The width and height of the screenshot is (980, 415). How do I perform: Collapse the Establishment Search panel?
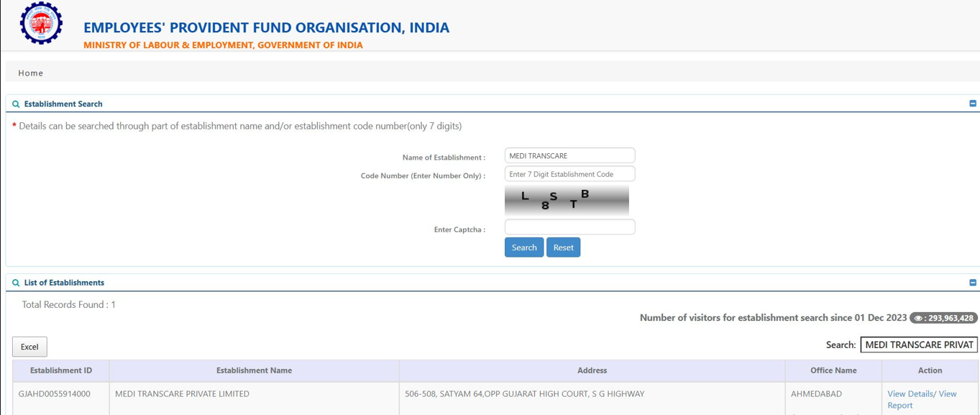click(972, 104)
